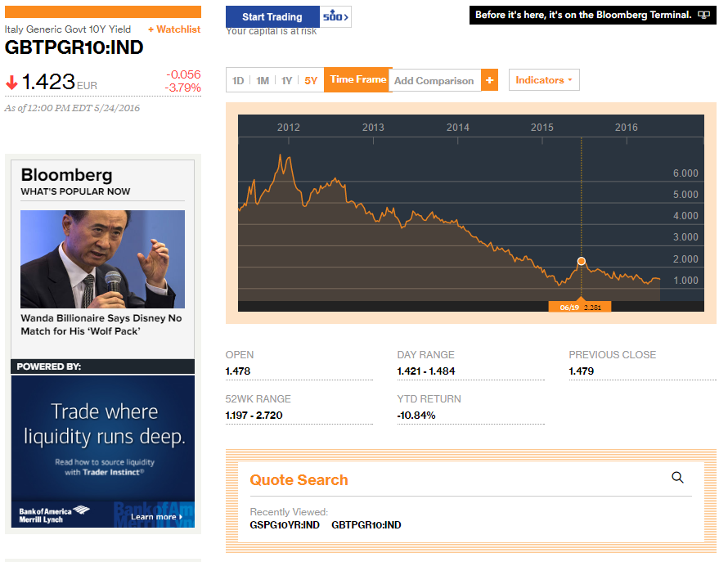Click the GBTPGR10:IND ticker heading
This screenshot has width=728, height=562.
74,47
